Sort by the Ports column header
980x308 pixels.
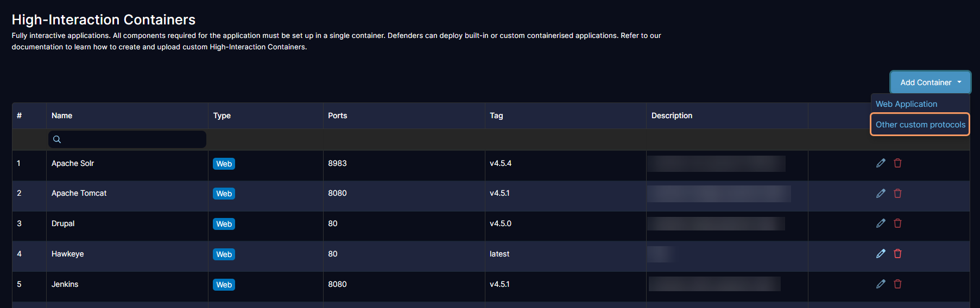[x=337, y=116]
